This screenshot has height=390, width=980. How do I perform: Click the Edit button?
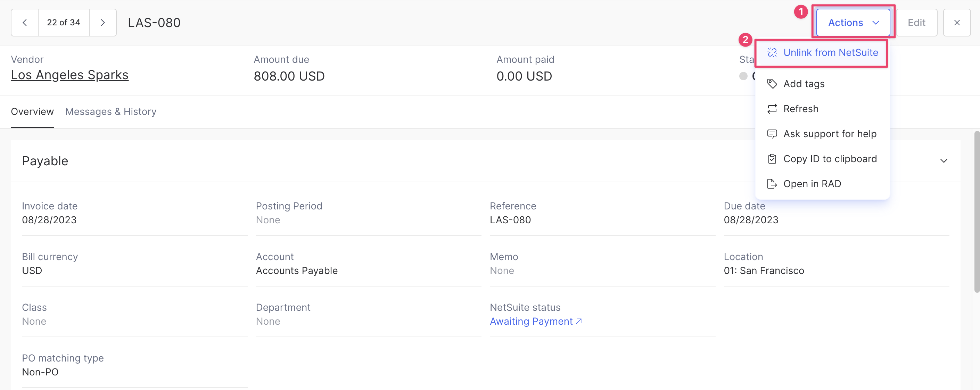tap(916, 23)
